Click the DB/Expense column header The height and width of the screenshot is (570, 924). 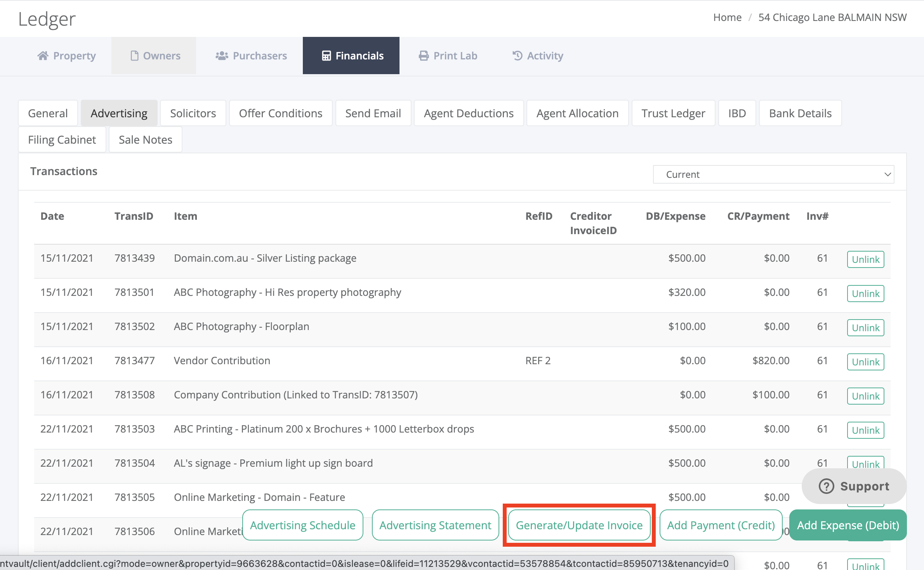pos(676,216)
